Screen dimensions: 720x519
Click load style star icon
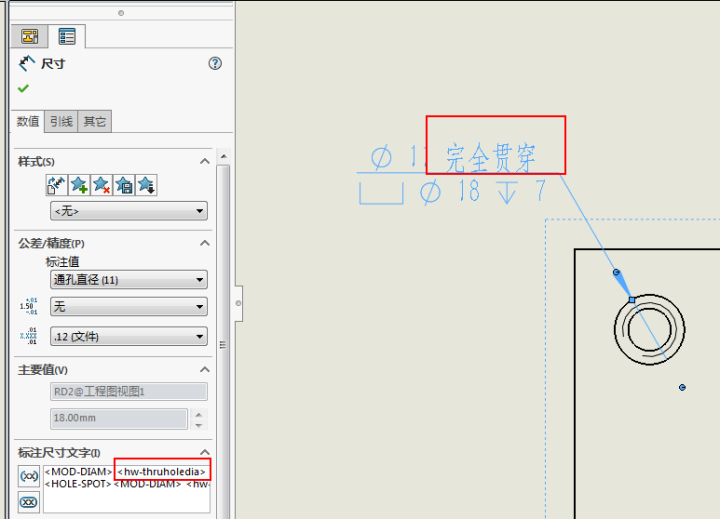click(x=146, y=185)
